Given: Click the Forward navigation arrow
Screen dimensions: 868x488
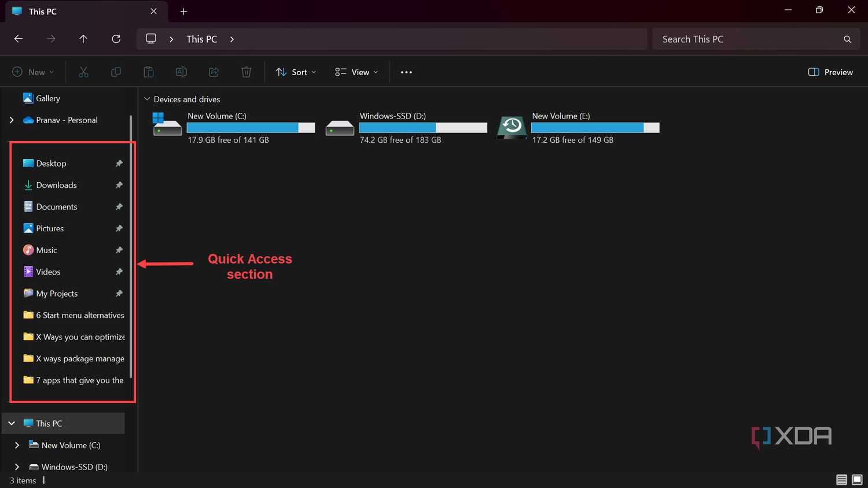Looking at the screenshot, I should click(x=51, y=39).
